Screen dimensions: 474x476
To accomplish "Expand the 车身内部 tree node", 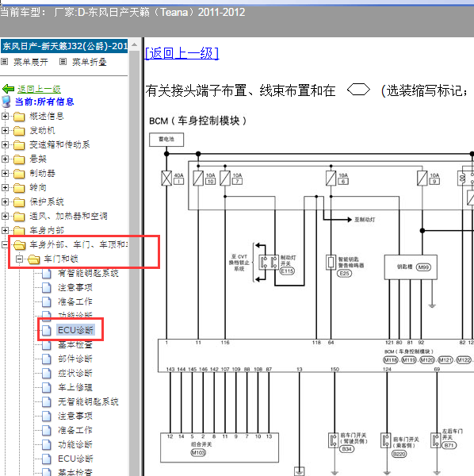I will tap(5, 230).
